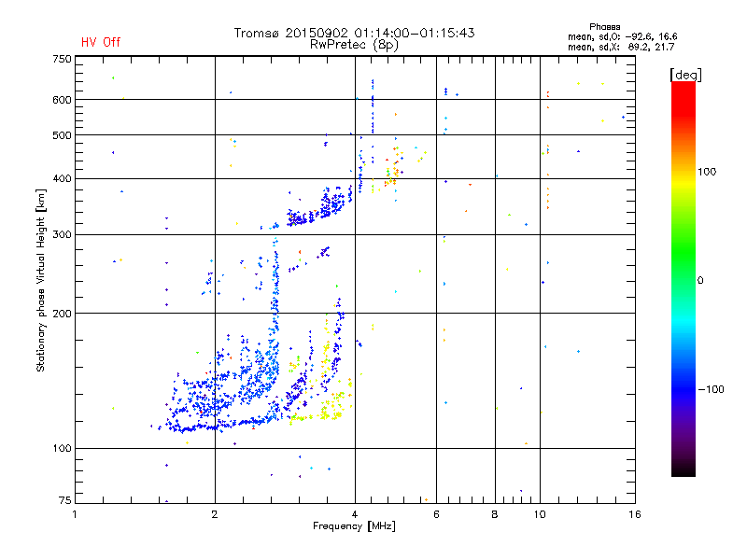Click the x-axis '6' tick label
The height and width of the screenshot is (560, 747).
point(436,514)
